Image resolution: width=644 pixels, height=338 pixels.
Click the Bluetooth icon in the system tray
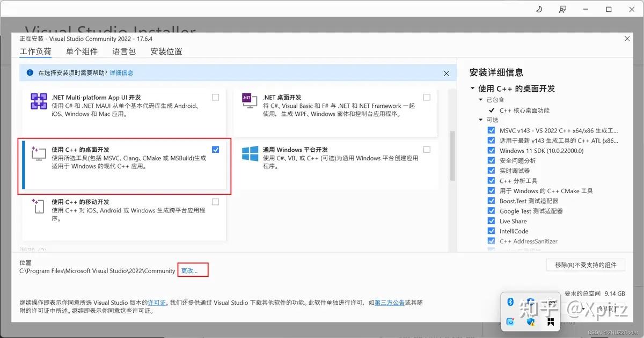click(x=510, y=302)
